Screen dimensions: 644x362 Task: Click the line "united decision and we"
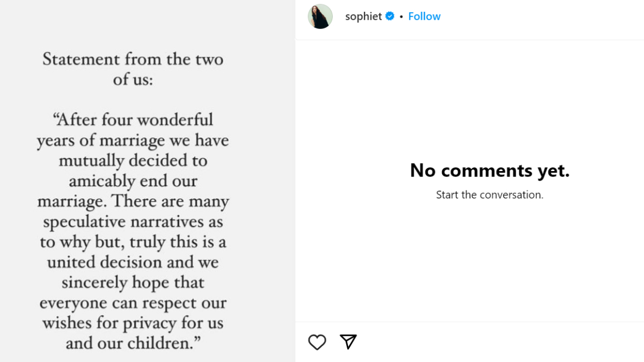[x=133, y=262]
